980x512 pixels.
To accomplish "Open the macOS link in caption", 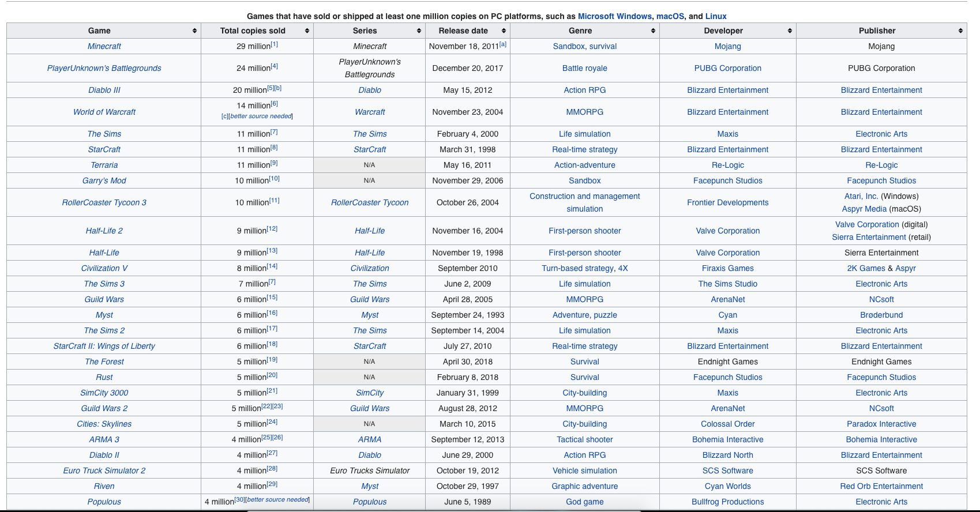I will [x=670, y=16].
